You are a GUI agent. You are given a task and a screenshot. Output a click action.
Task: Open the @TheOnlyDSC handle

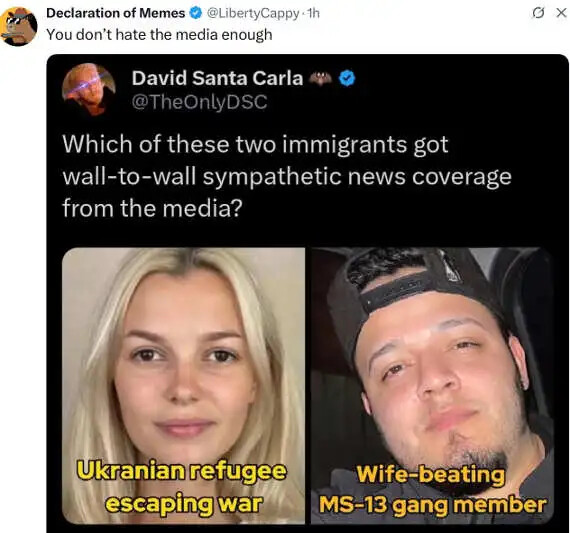tap(200, 102)
